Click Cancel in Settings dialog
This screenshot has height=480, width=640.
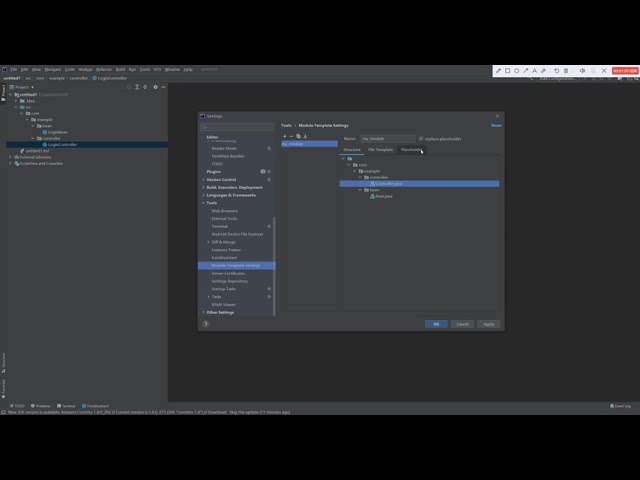[462, 324]
